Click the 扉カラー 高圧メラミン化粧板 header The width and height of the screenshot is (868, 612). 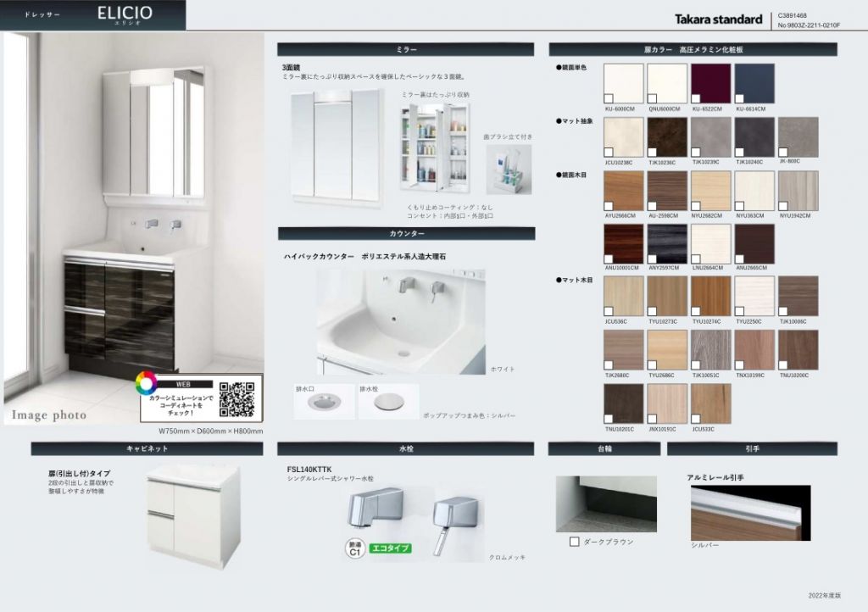tap(693, 49)
